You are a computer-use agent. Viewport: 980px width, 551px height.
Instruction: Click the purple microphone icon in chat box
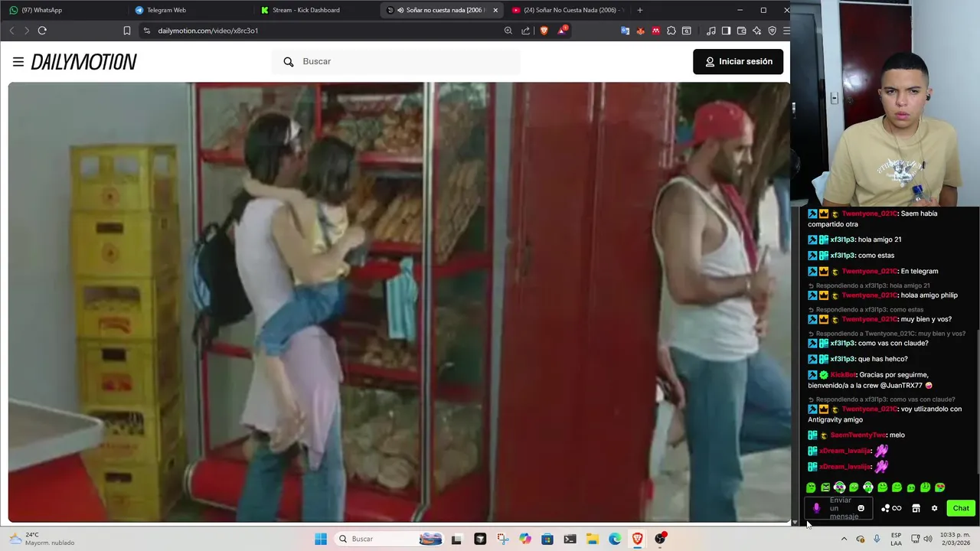816,508
